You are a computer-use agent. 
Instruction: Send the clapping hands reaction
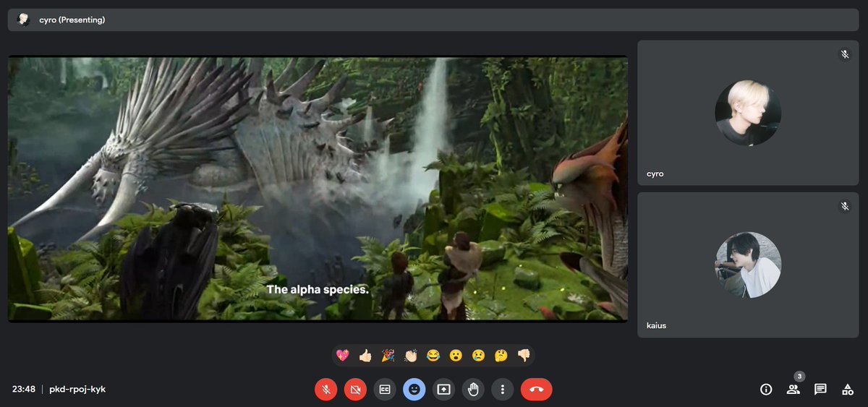411,355
